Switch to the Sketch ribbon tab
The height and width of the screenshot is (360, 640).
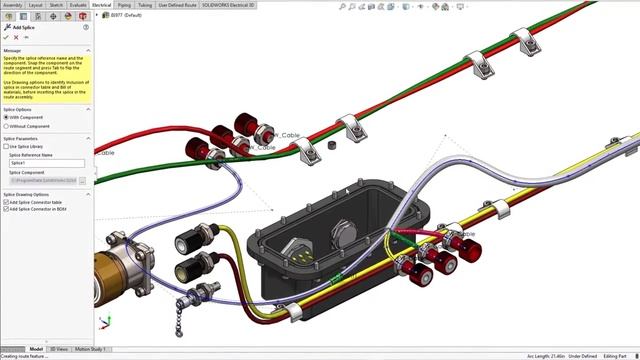coord(56,5)
